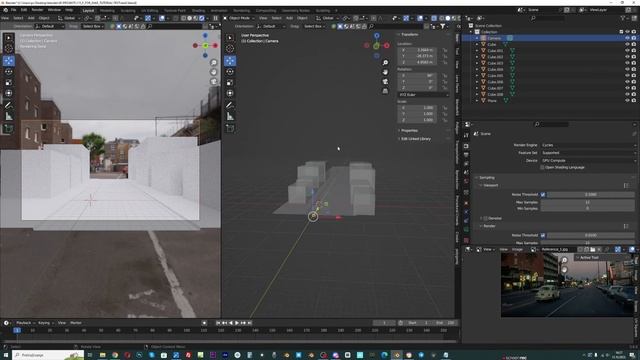This screenshot has width=640, height=360.
Task: Enable Open Shading Language checkbox
Action: point(542,167)
